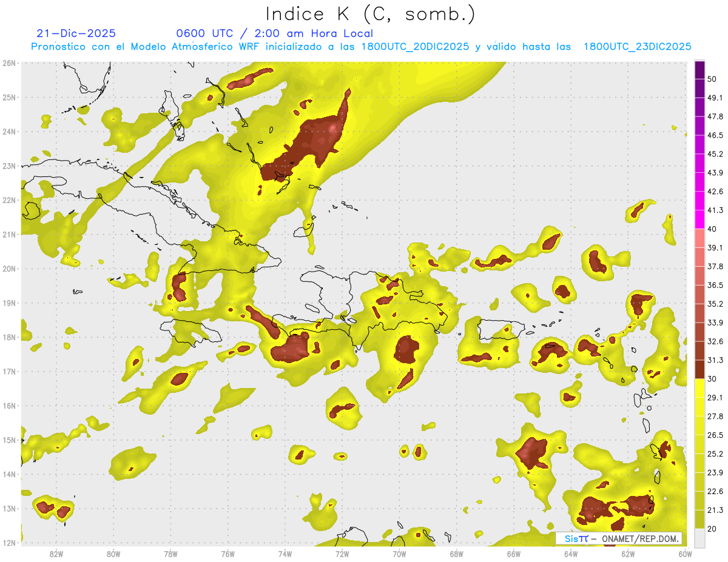Image resolution: width=728 pixels, height=562 pixels.
Task: Click the colorbar value 26.5
Action: tap(715, 435)
